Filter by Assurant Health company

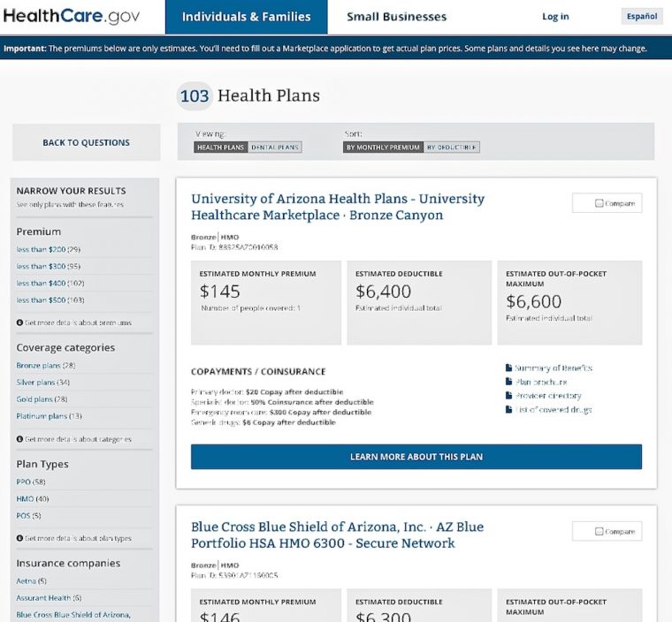pyautogui.click(x=49, y=598)
